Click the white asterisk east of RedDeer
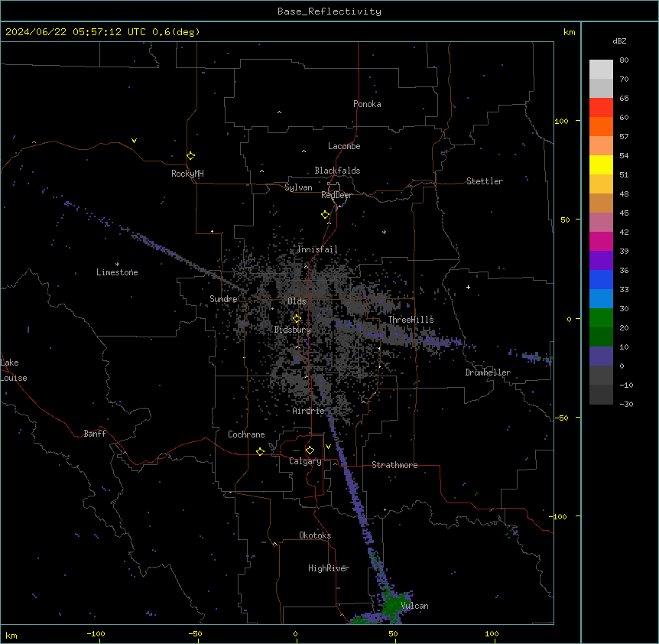 tap(384, 232)
